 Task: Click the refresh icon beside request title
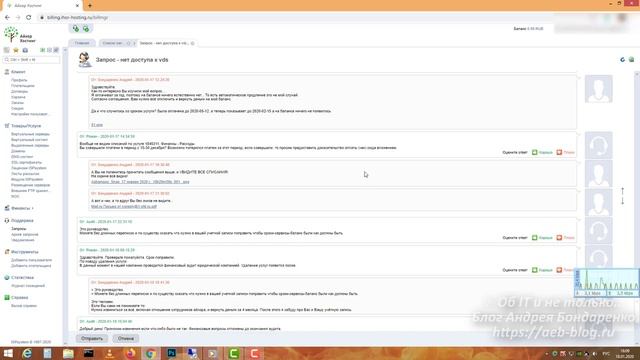tap(622, 60)
